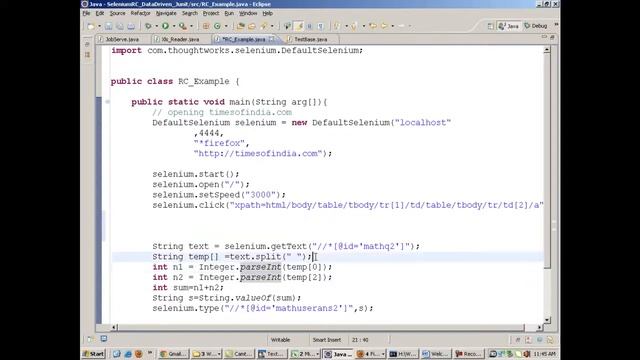Click the Print toolbar icon
This screenshot has width=640, height=360.
click(x=131, y=26)
